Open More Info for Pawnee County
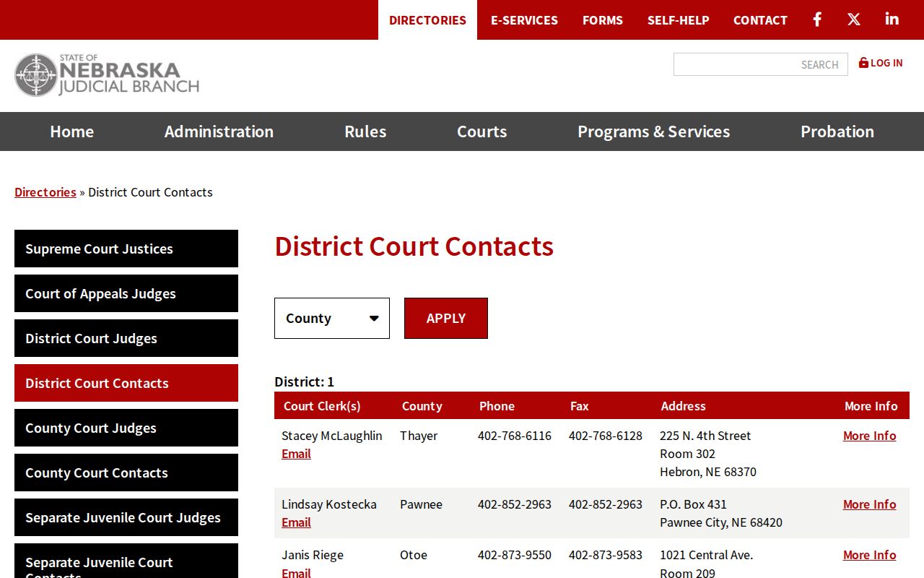Viewport: 924px width, 578px height. (869, 504)
